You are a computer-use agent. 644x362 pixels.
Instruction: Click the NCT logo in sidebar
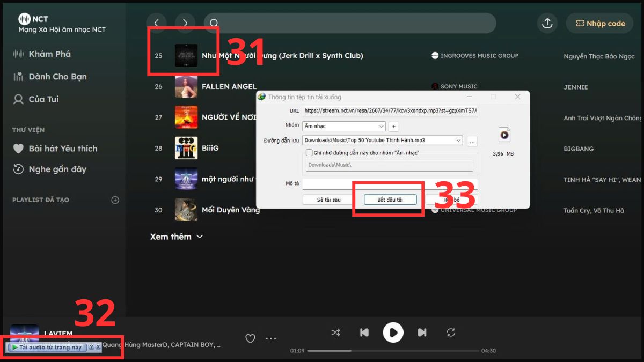pyautogui.click(x=34, y=19)
